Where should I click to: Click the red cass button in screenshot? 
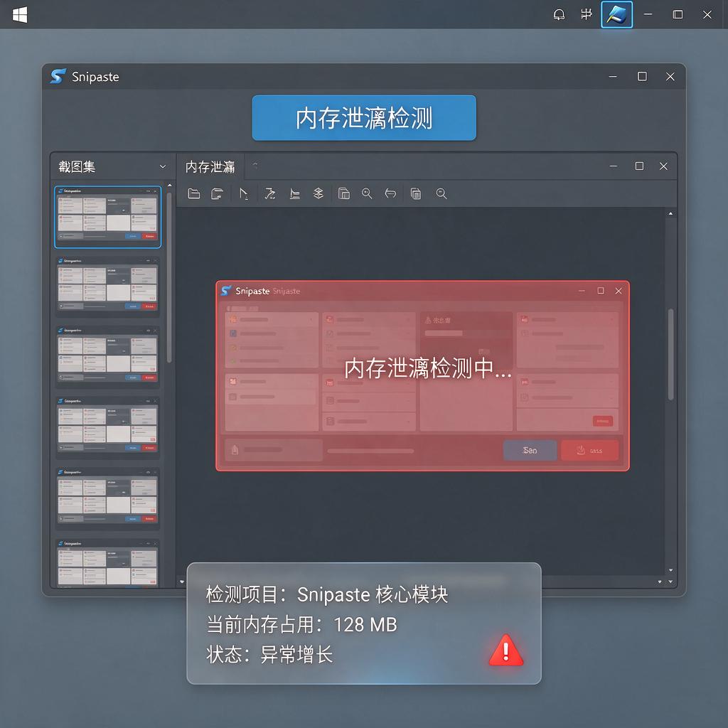click(589, 450)
